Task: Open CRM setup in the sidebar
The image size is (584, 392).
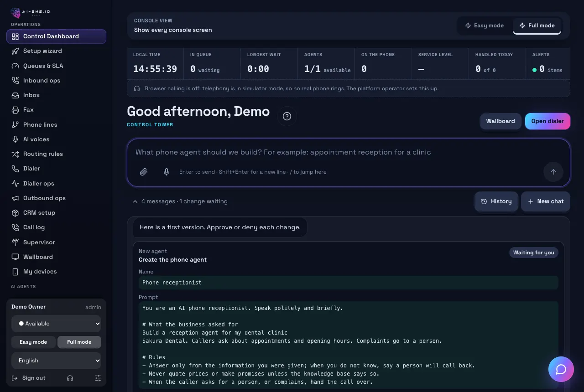Action: pos(56,212)
